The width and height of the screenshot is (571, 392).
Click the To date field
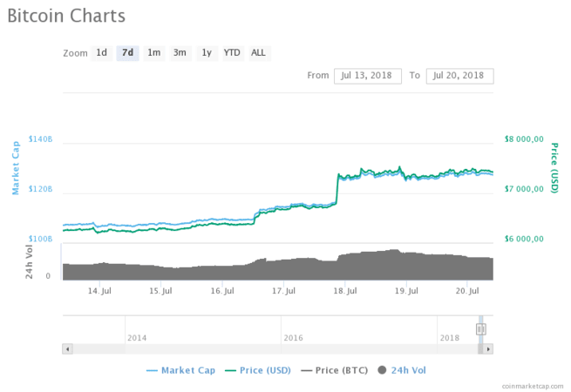point(462,76)
